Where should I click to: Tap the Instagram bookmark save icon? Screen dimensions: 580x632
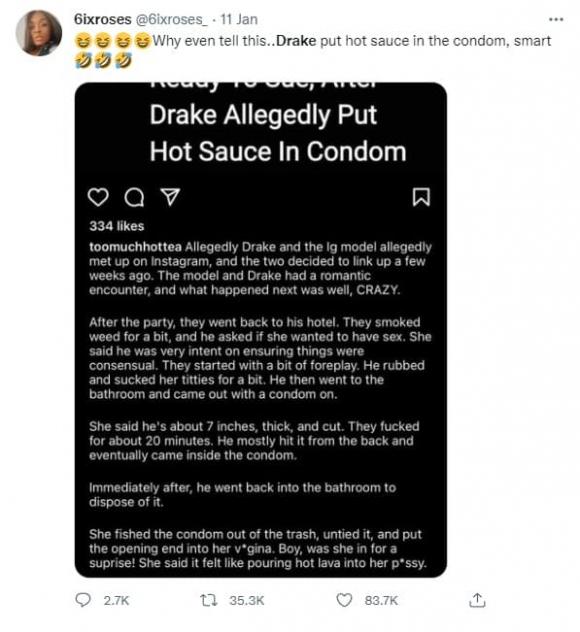[421, 197]
